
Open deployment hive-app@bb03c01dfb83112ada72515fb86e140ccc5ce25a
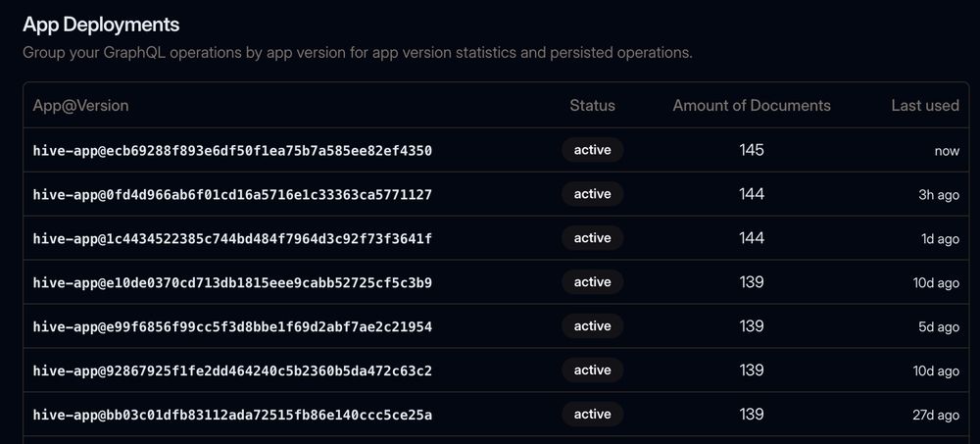[x=232, y=415]
